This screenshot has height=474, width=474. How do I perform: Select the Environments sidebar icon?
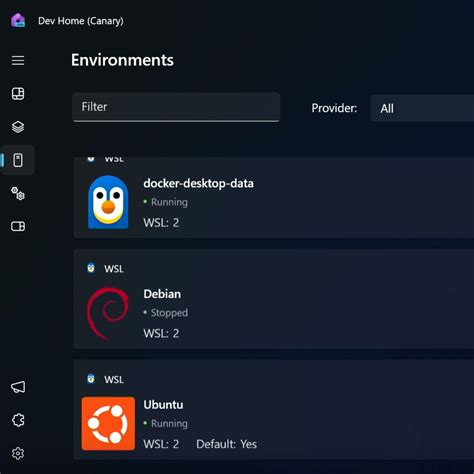click(18, 160)
